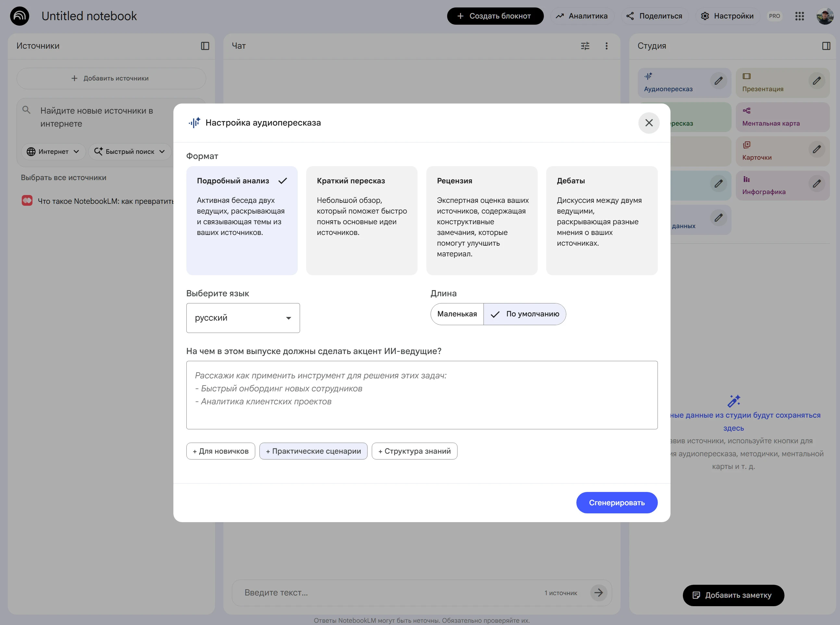The image size is (840, 625).
Task: Click the Сгенерировать button
Action: pos(616,503)
